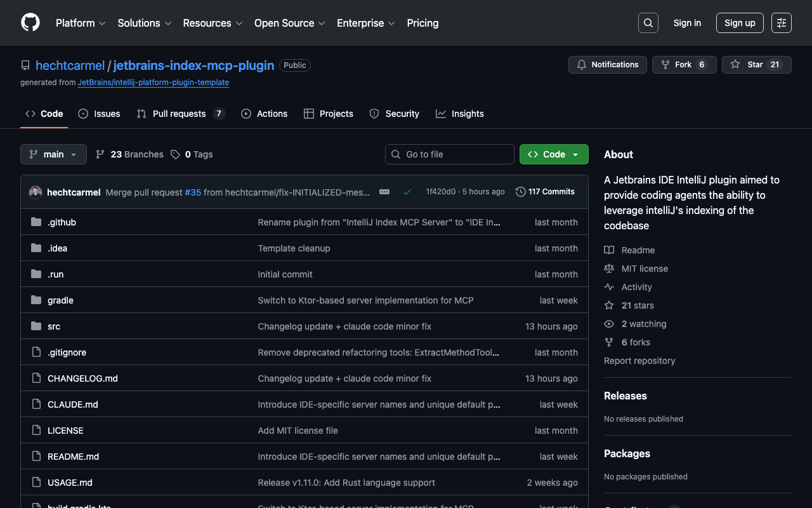Click the GitHub logo icon
812x508 pixels.
point(30,23)
